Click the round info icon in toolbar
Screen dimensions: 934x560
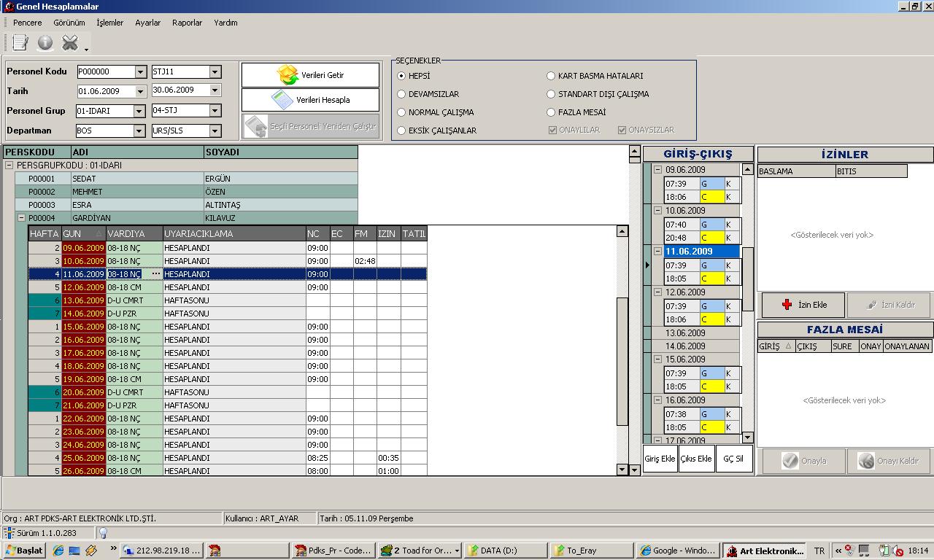click(45, 43)
